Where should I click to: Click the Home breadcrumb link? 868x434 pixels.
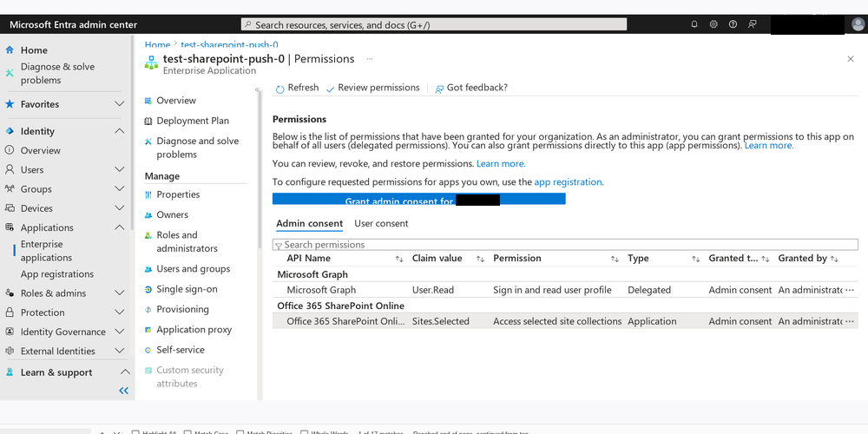coord(157,45)
